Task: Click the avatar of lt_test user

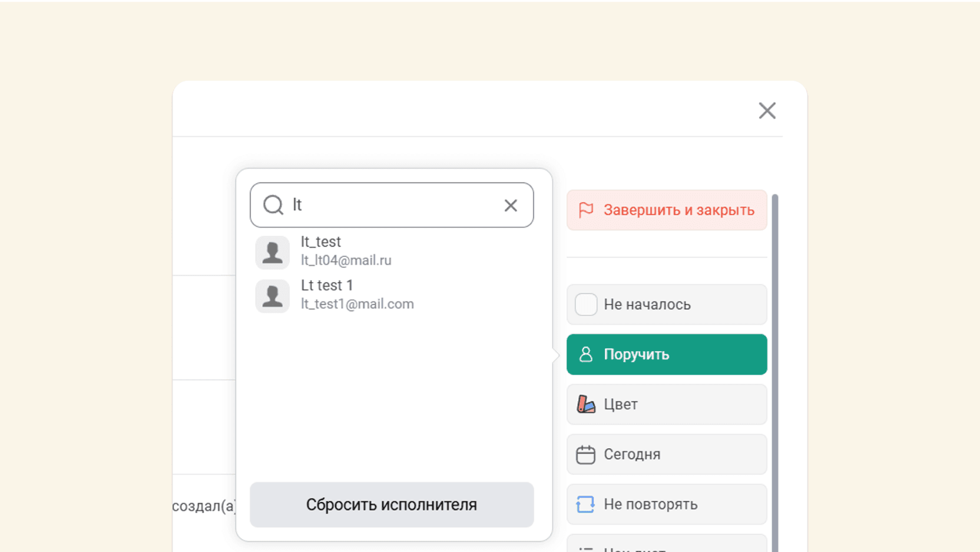Action: 272,252
